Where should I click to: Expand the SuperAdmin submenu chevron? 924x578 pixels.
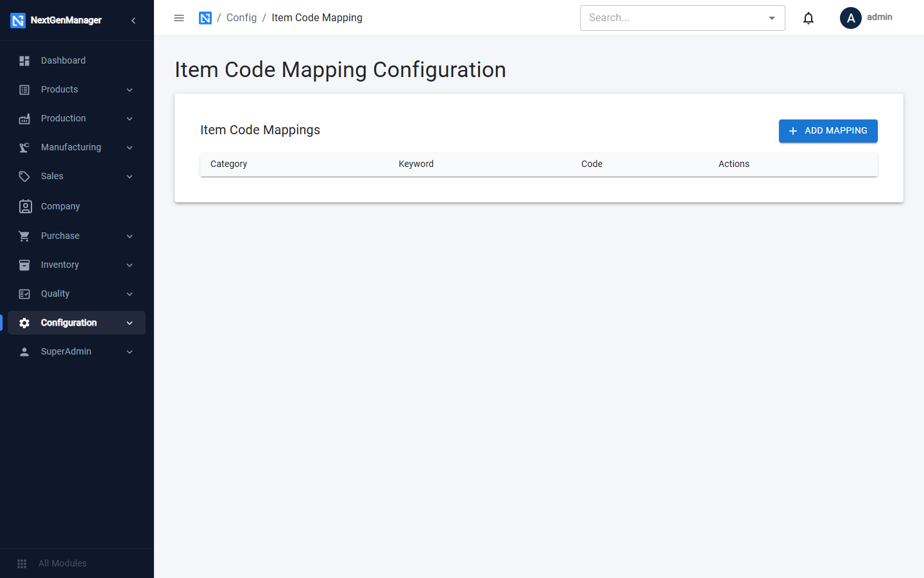(130, 352)
